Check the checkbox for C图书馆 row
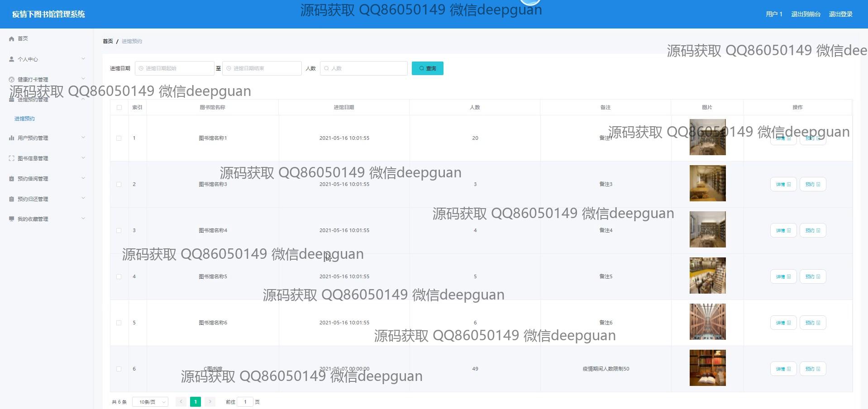Image resolution: width=868 pixels, height=409 pixels. click(x=119, y=369)
